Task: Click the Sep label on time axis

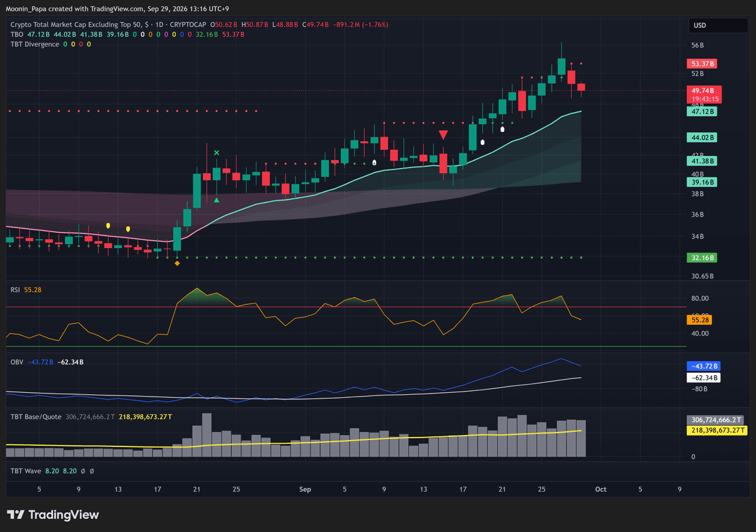Action: tap(306, 489)
